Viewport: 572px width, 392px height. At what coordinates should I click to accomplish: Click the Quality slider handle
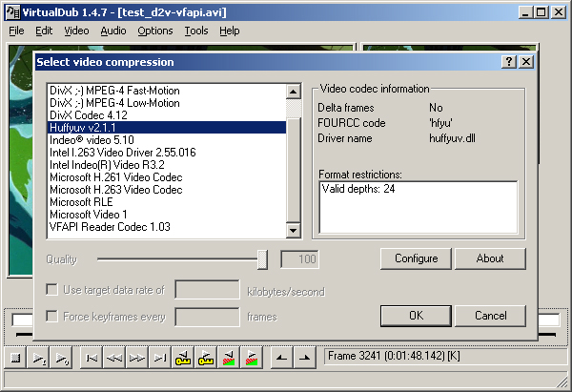pos(263,259)
